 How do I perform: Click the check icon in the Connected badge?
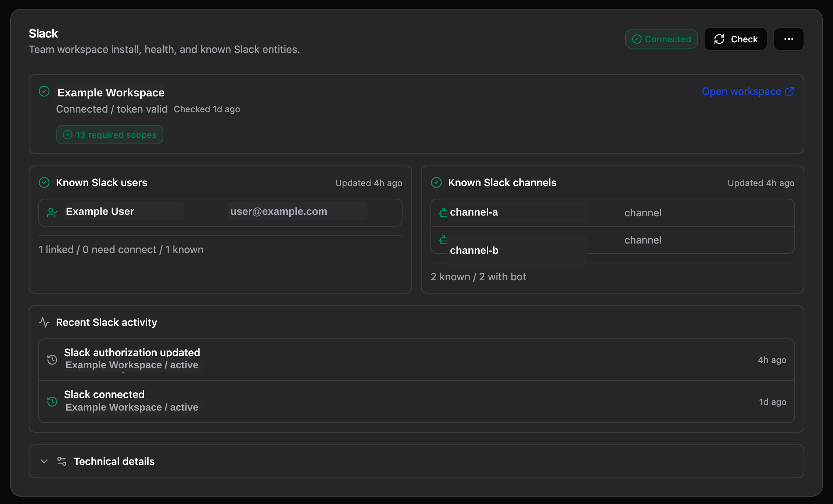coord(637,39)
